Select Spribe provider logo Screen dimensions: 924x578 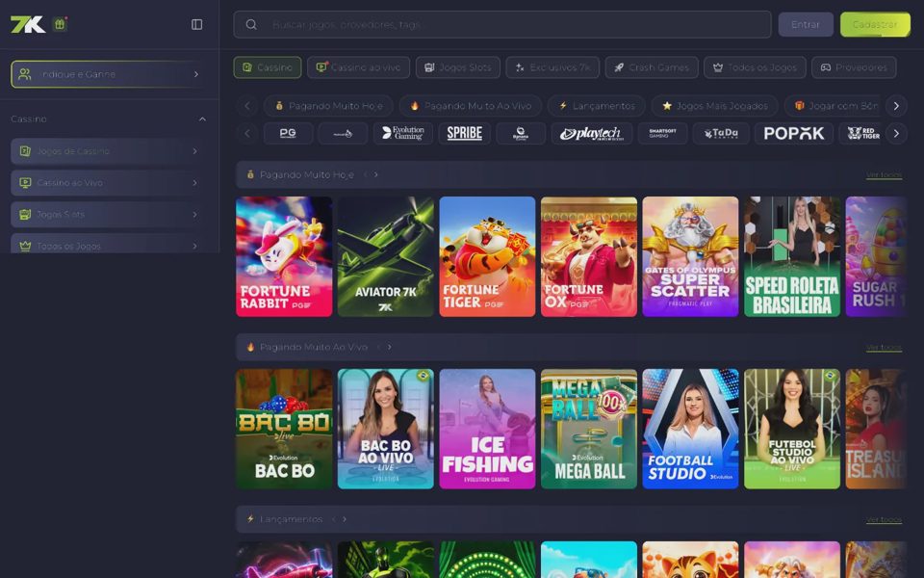pos(464,133)
